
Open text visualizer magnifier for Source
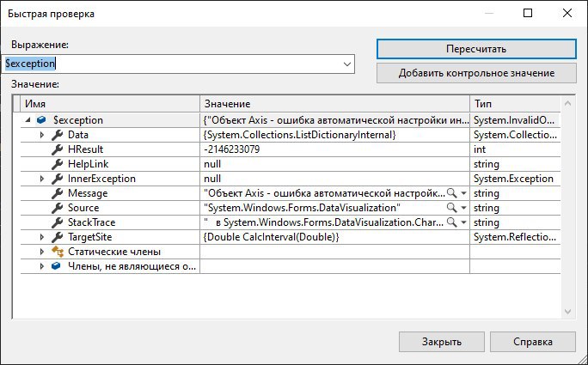pos(452,208)
